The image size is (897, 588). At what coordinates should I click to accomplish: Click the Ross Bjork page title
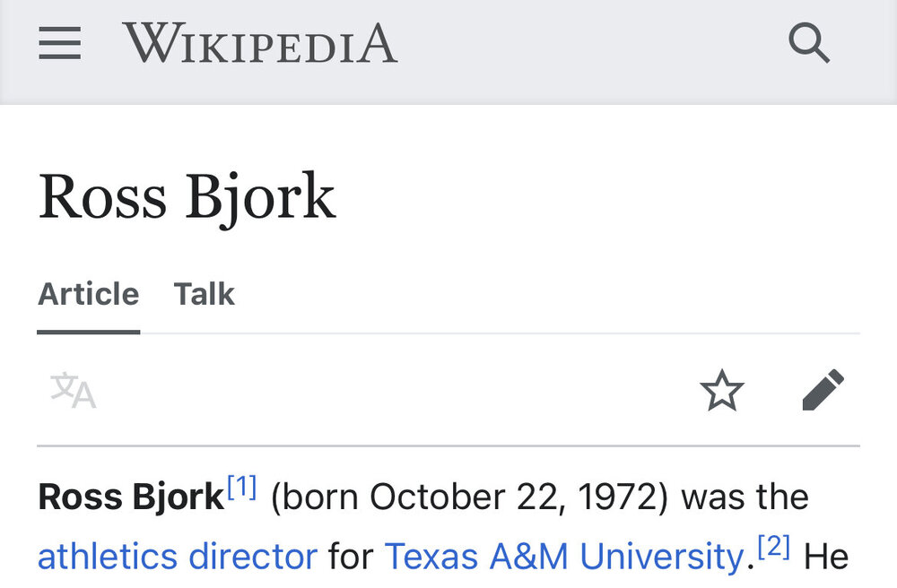pyautogui.click(x=187, y=196)
